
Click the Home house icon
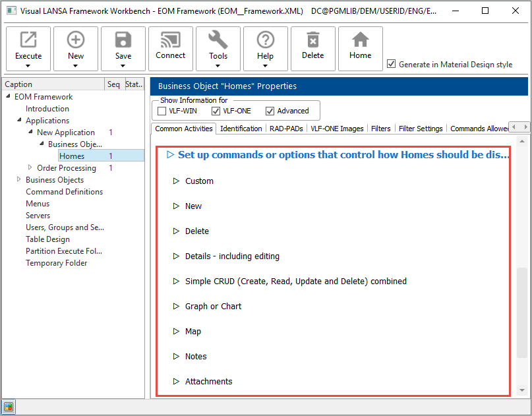click(361, 41)
